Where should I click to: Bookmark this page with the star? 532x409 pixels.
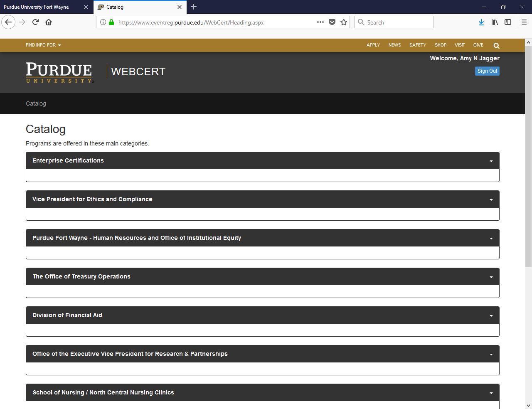coord(344,22)
